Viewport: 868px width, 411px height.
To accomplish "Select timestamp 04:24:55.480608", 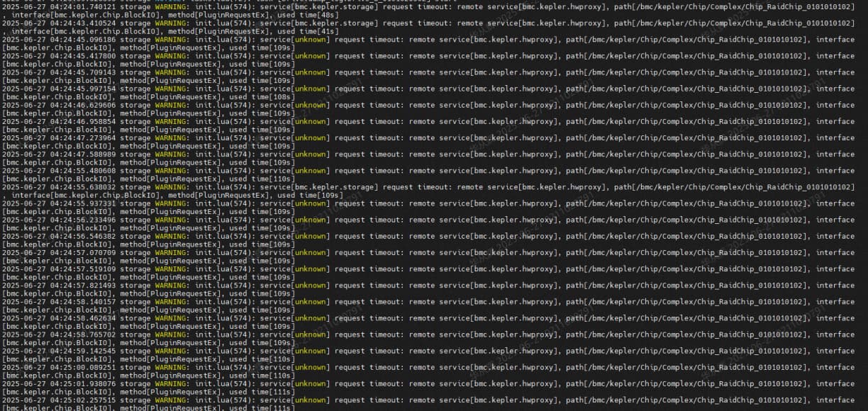I will click(x=82, y=170).
